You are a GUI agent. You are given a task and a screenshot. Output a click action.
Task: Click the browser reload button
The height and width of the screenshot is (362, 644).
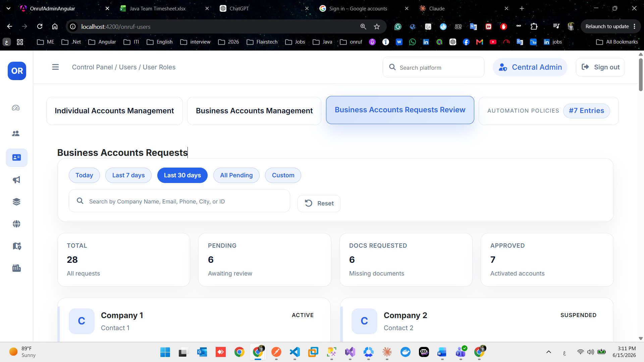40,26
